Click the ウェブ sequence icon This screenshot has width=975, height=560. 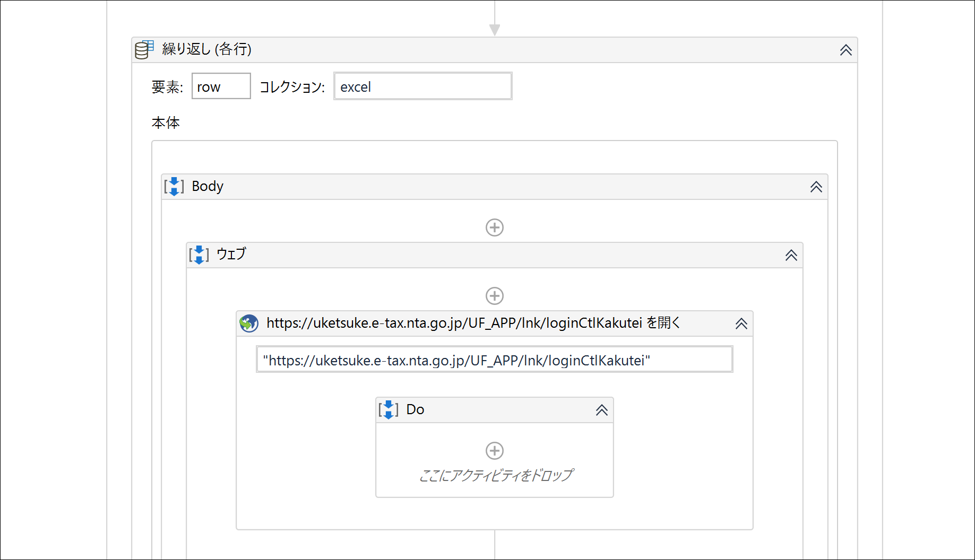(199, 255)
